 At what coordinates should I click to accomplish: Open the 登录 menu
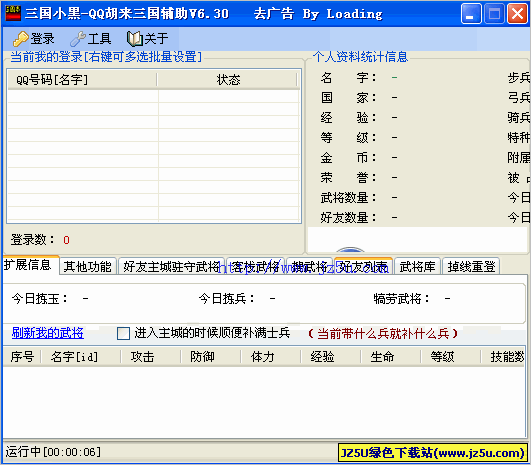point(34,39)
